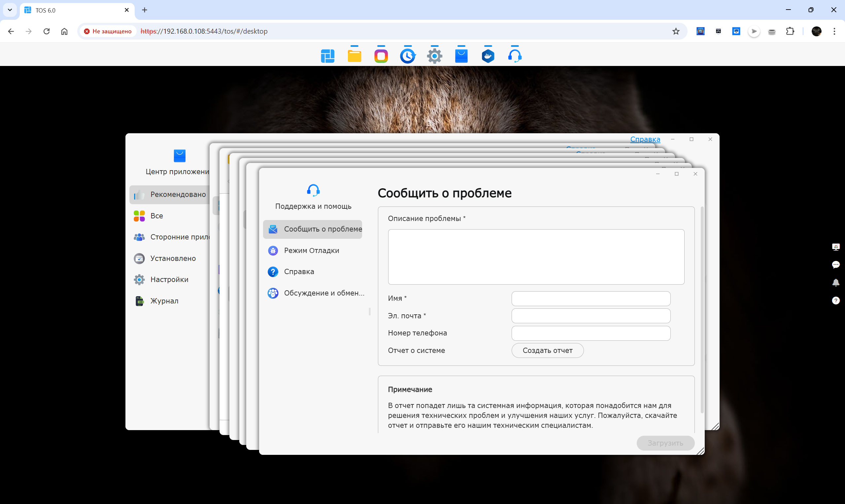Click the Описание проблемы text area

click(x=536, y=257)
